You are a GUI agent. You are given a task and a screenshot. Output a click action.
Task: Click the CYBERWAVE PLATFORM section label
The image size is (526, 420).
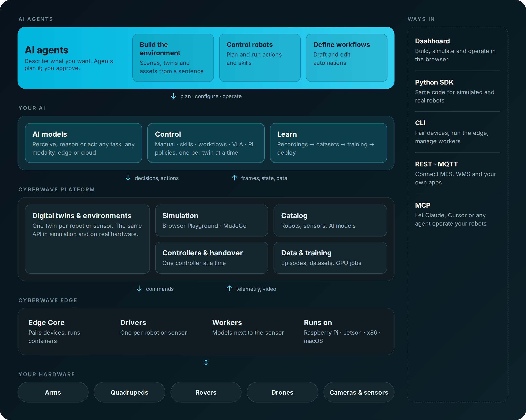(57, 189)
